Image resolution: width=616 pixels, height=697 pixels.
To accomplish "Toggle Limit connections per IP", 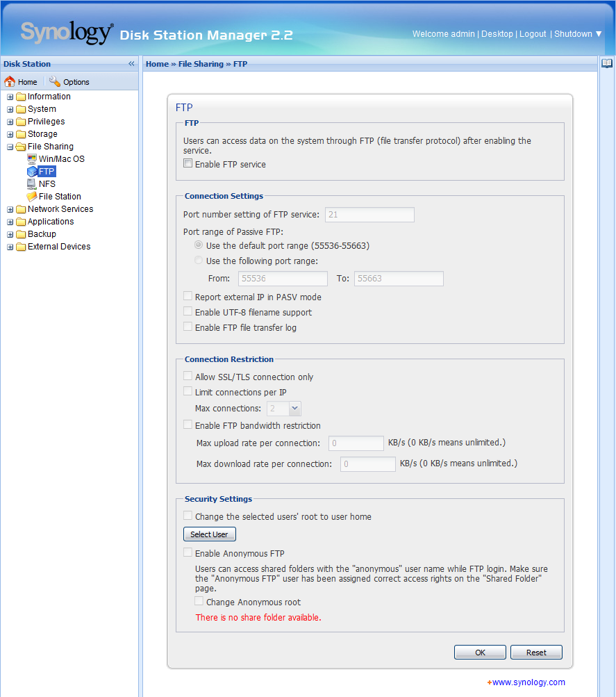I will tap(188, 391).
